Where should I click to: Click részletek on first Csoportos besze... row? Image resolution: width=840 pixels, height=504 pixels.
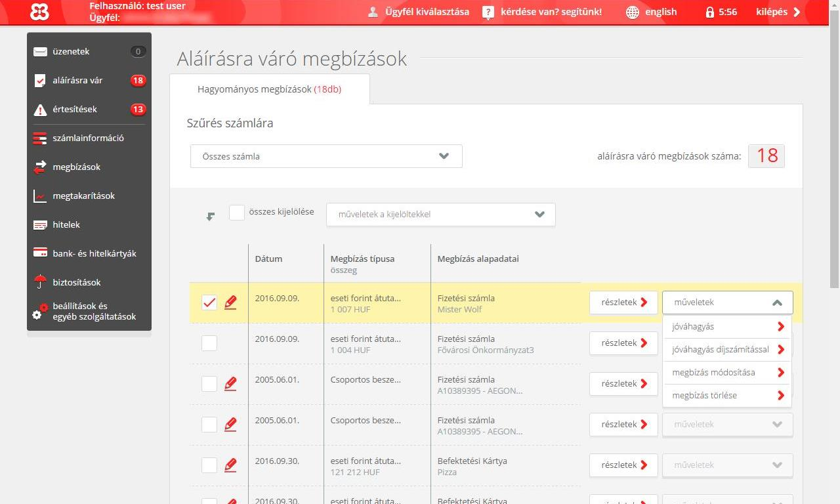[x=623, y=384]
